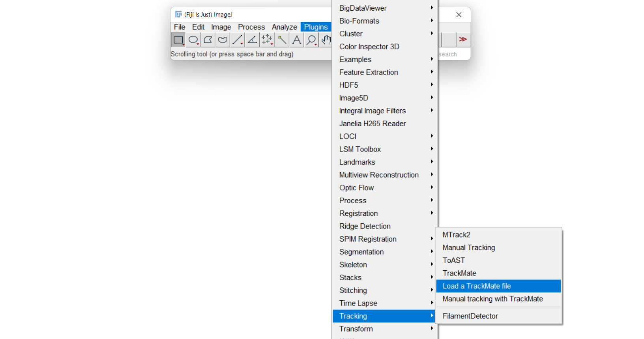The height and width of the screenshot is (339, 644).
Task: Open the Analyze menu
Action: 284,27
